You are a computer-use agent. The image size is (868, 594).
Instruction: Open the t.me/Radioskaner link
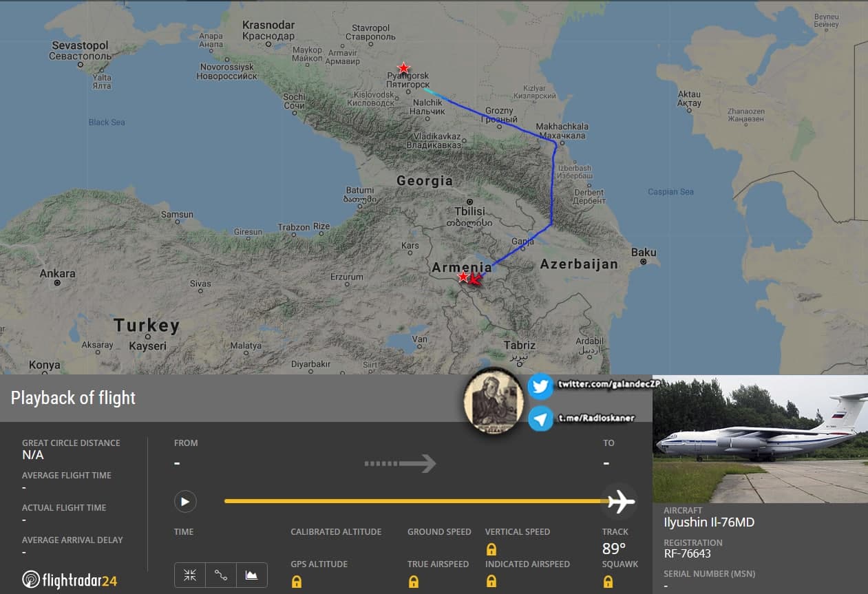(x=595, y=418)
